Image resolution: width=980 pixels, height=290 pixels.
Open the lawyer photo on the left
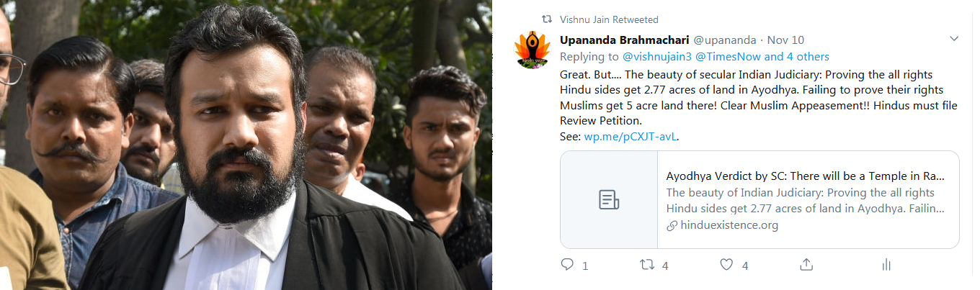pyautogui.click(x=246, y=145)
